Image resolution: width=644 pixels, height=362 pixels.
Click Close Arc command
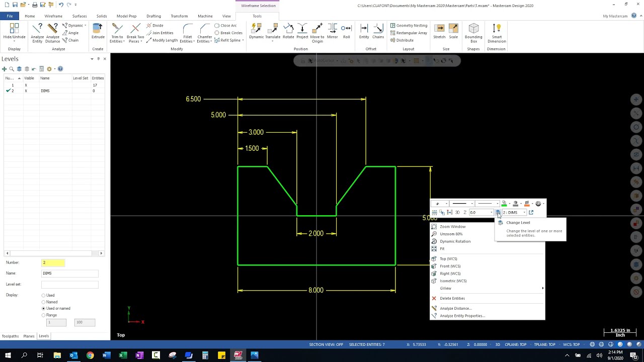(x=225, y=26)
